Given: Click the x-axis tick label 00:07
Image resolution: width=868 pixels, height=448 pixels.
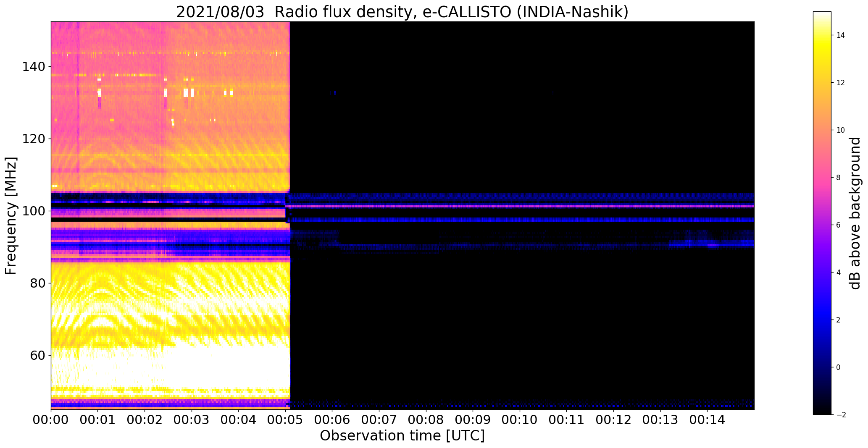Looking at the screenshot, I should tap(379, 420).
